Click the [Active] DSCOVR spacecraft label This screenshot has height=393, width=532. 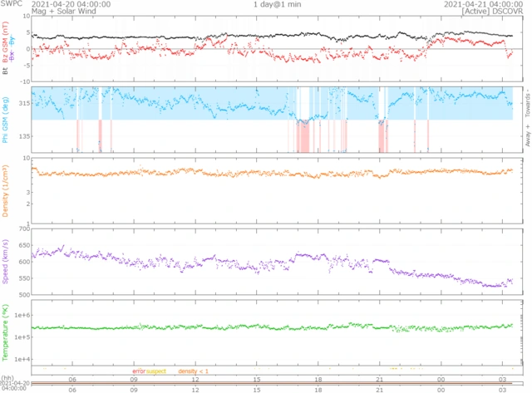pos(497,12)
